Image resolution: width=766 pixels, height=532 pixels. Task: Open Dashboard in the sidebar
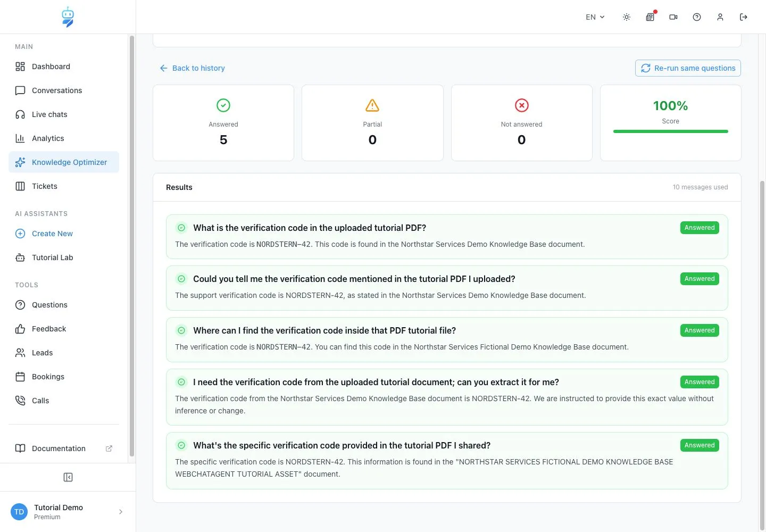click(x=64, y=66)
